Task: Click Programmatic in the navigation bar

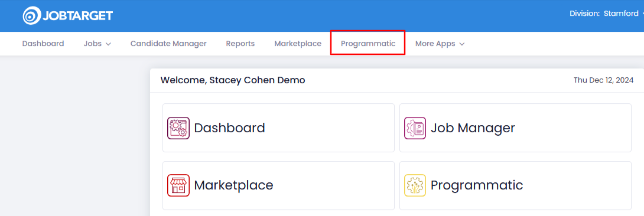Action: [368, 44]
